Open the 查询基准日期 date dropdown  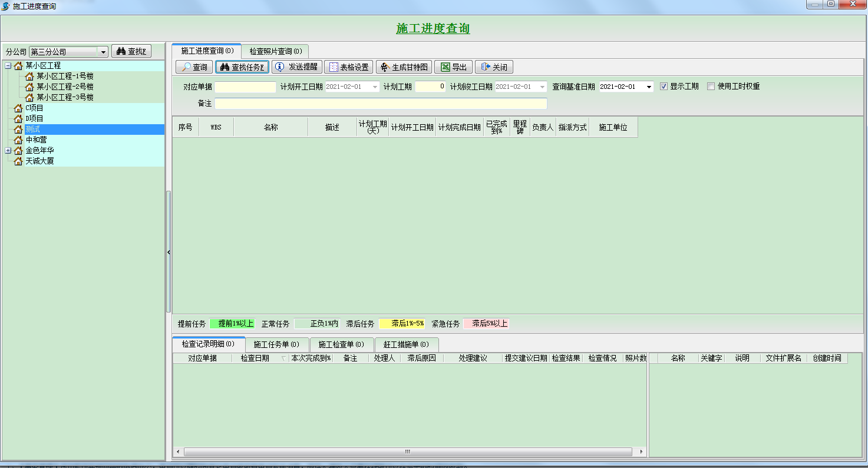[x=649, y=87]
